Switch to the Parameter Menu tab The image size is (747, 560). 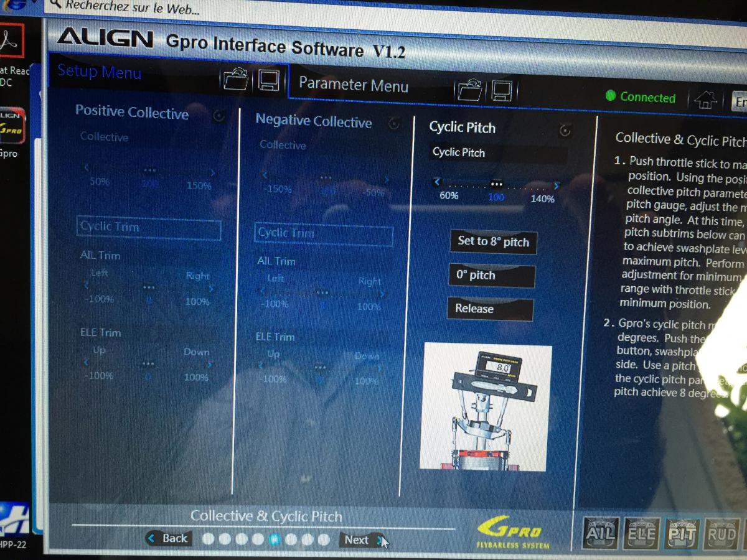pos(354,85)
